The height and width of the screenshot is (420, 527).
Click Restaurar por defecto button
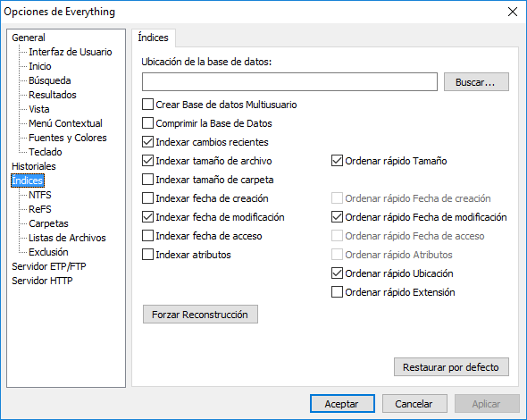pos(451,367)
